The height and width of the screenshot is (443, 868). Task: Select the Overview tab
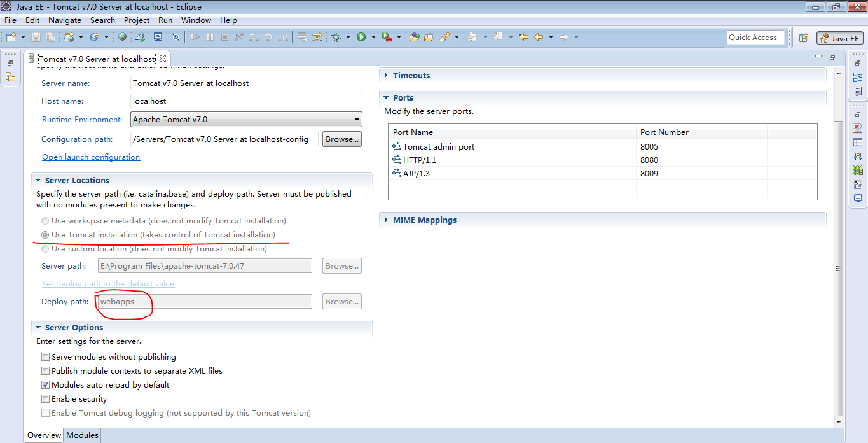(x=44, y=435)
